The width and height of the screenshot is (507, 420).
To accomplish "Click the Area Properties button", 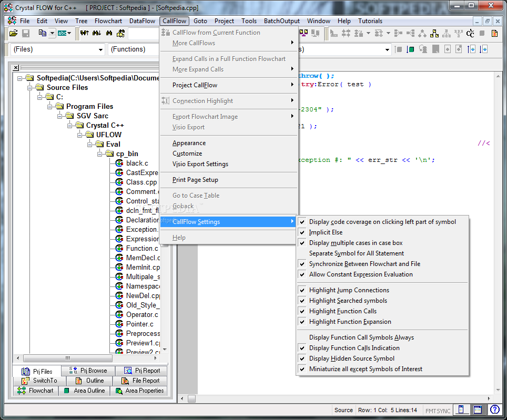I will coord(139,391).
